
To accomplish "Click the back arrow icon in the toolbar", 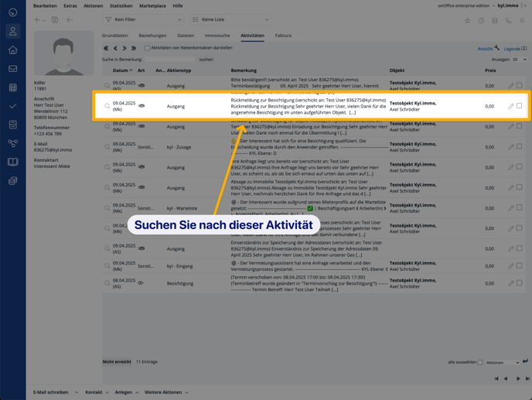I will click(x=70, y=19).
